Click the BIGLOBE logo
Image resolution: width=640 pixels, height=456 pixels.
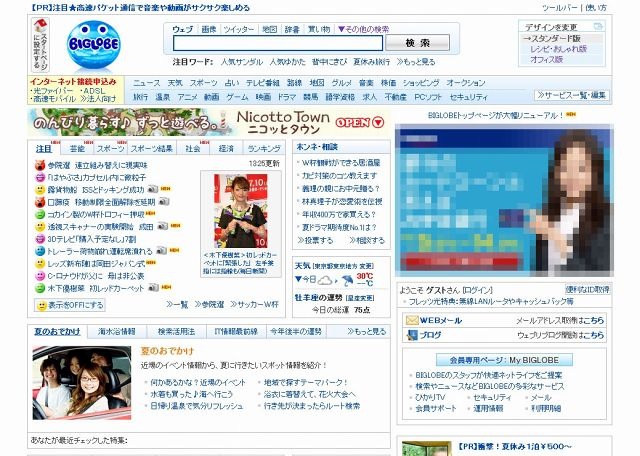[93, 44]
